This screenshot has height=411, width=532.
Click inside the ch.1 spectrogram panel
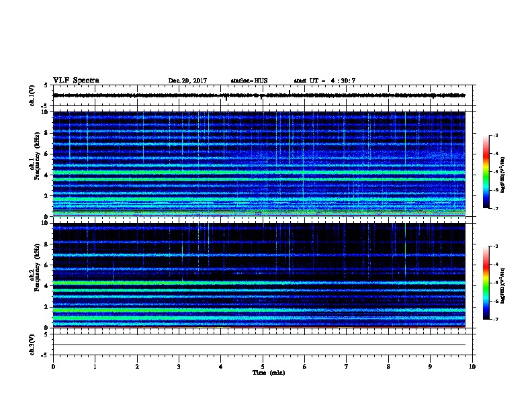tap(259, 164)
